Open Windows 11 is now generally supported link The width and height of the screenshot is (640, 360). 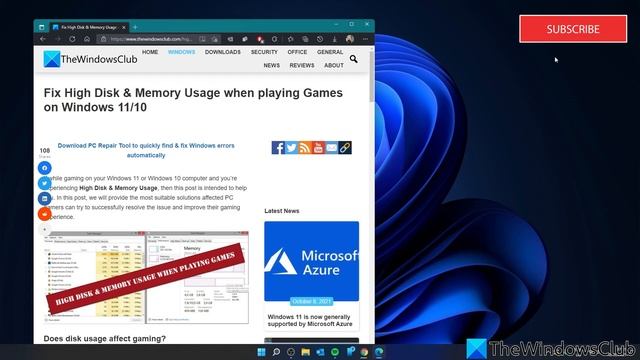click(x=310, y=320)
